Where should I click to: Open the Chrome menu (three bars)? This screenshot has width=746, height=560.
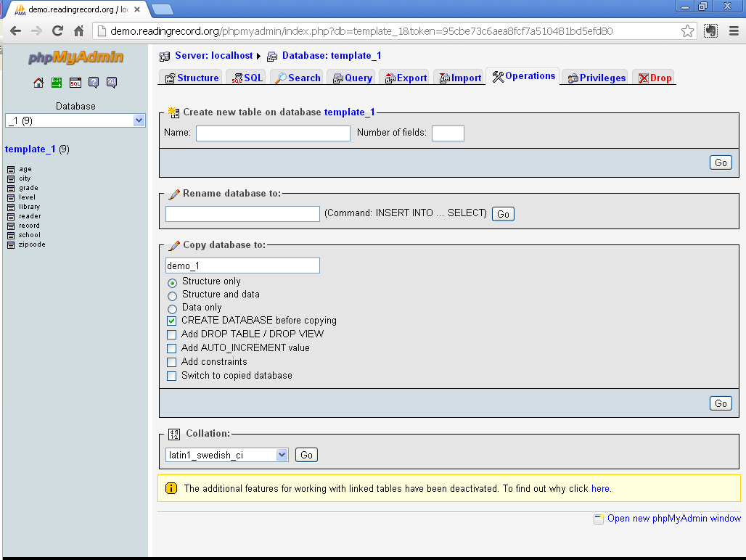pos(734,31)
